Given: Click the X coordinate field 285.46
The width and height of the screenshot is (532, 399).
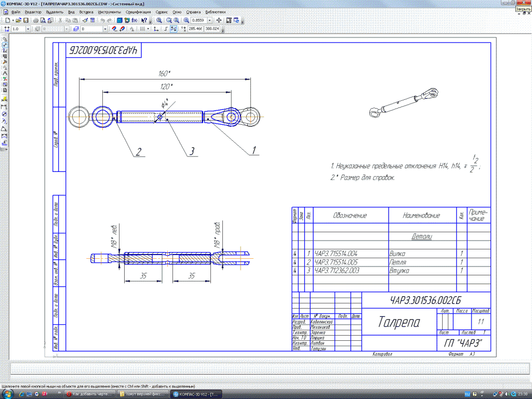Looking at the screenshot, I should coord(195,29).
